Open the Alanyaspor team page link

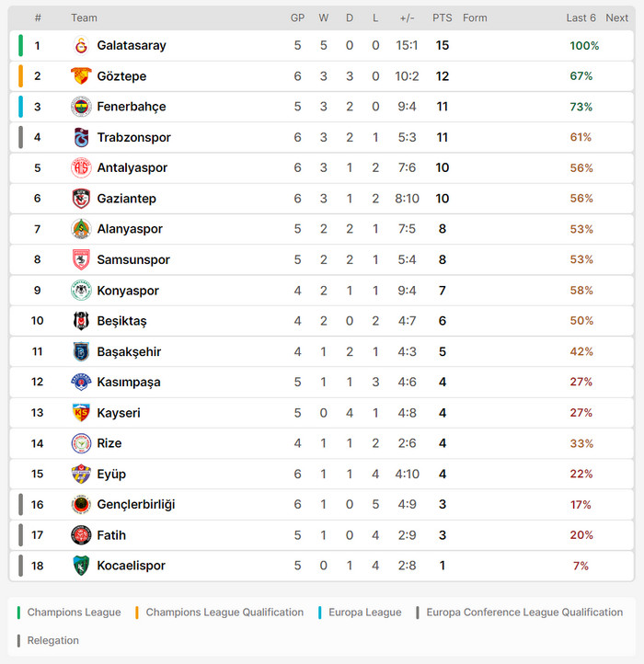130,229
